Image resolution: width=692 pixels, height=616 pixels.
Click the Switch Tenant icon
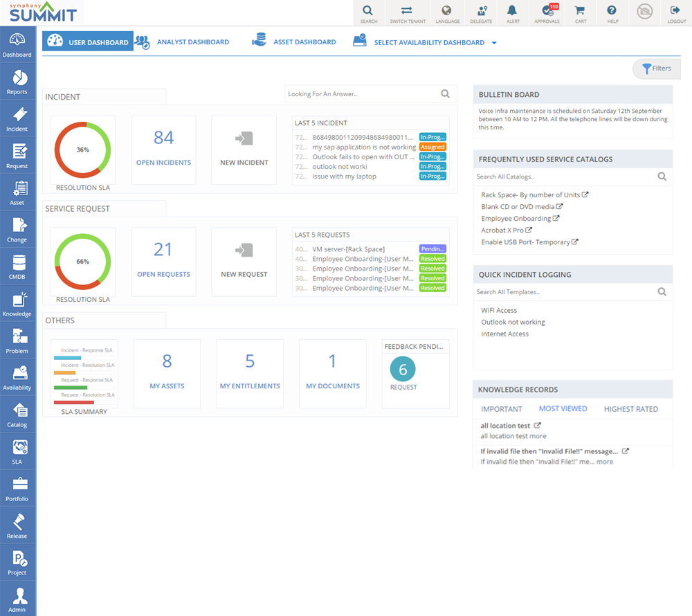point(408,13)
